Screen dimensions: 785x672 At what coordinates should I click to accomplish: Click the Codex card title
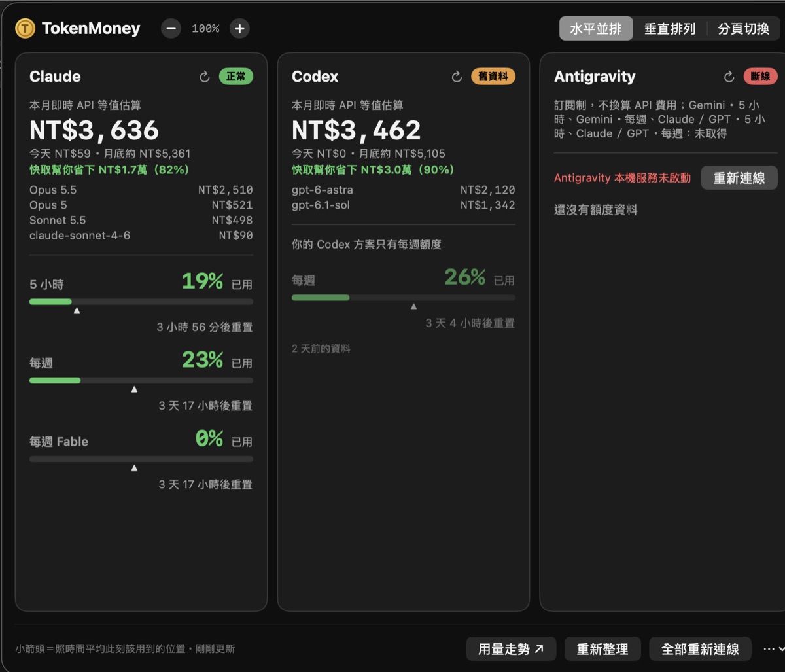click(315, 77)
